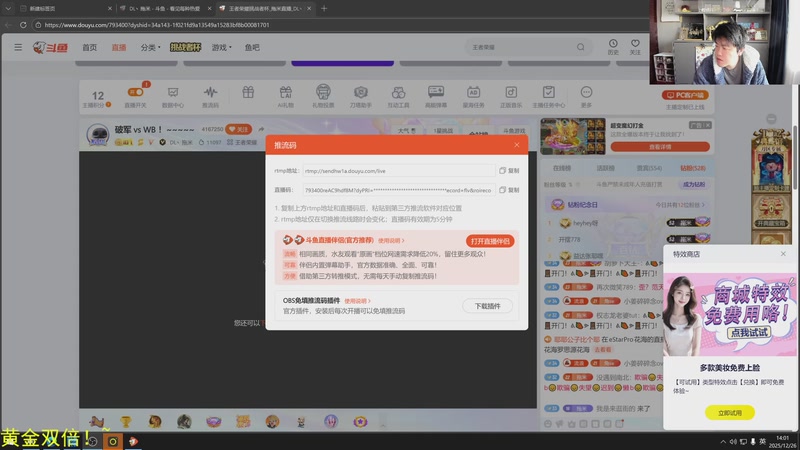Copy the rtmp地址 with its 复制 button
Image resolution: width=800 pixels, height=450 pixels.
click(x=509, y=171)
